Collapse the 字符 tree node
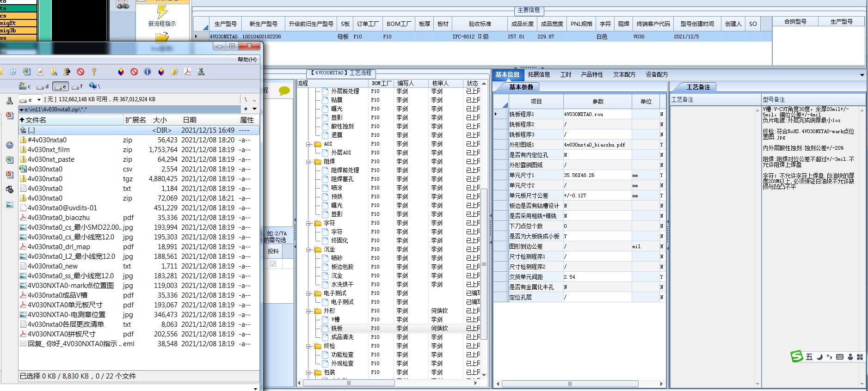Viewport: 868px width, 391px height. click(x=308, y=223)
